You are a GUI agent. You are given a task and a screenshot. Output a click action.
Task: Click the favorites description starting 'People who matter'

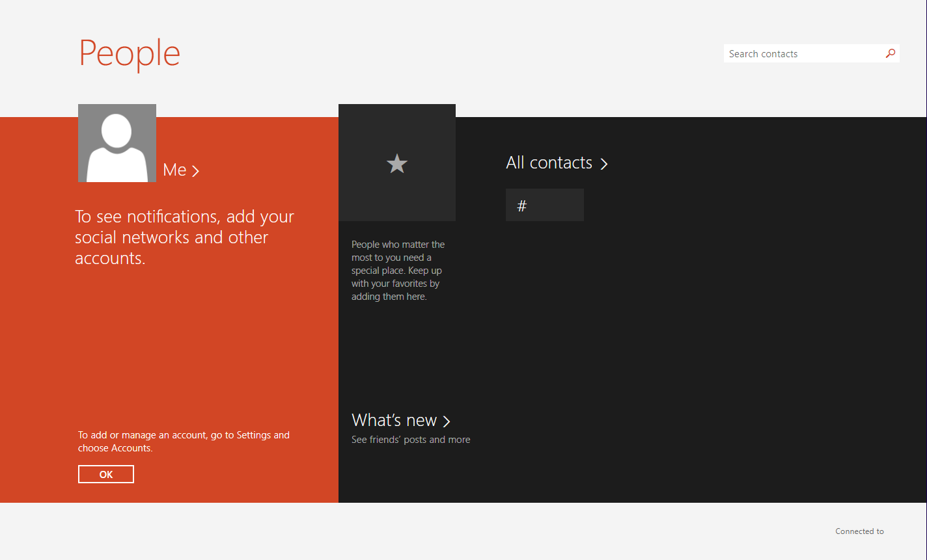point(398,271)
